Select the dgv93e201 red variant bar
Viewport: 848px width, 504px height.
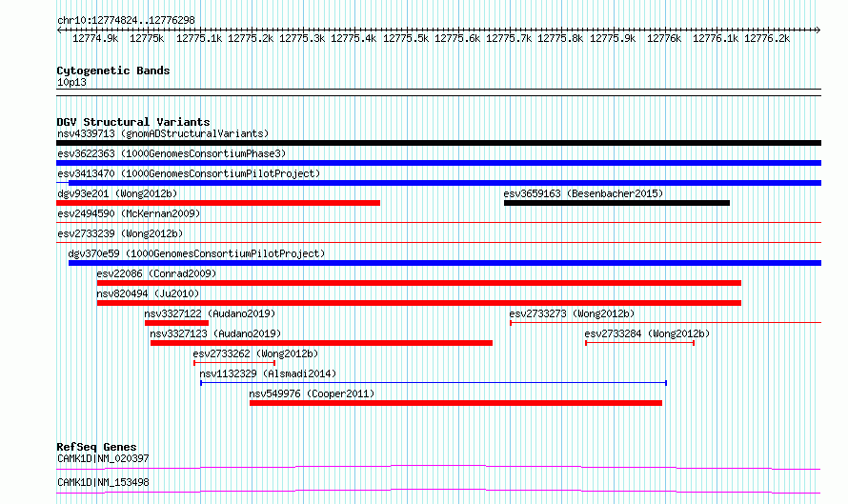(218, 203)
